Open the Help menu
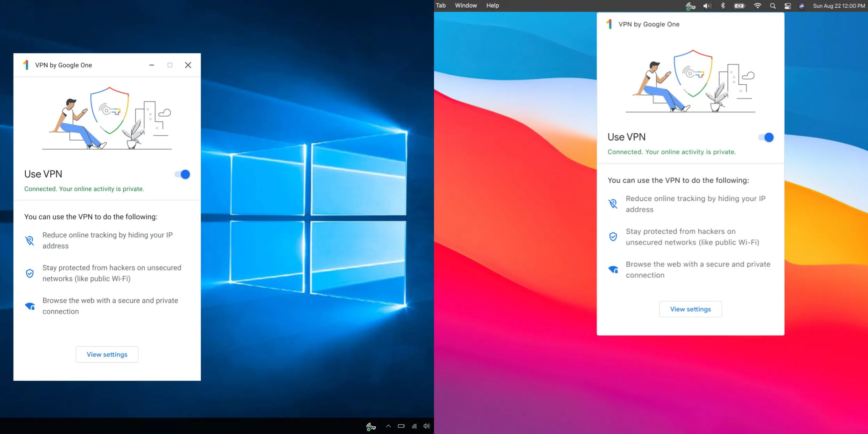This screenshot has width=868, height=434. (x=492, y=6)
